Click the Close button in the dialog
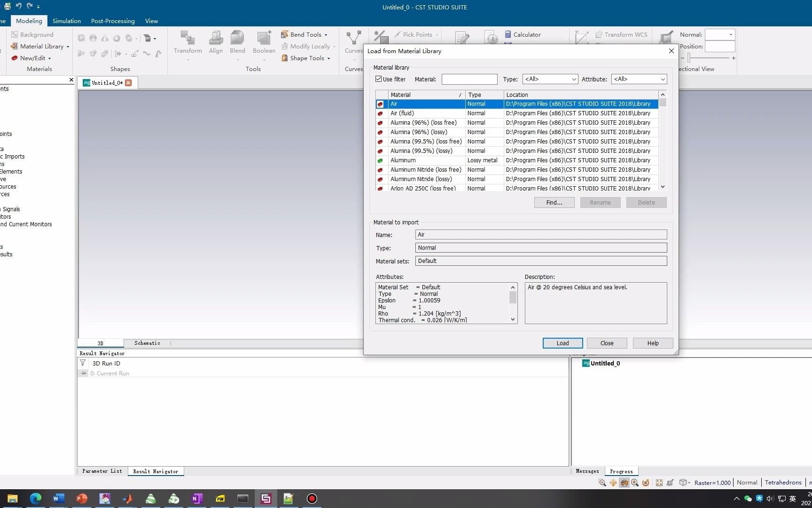Image resolution: width=812 pixels, height=508 pixels. click(x=607, y=343)
